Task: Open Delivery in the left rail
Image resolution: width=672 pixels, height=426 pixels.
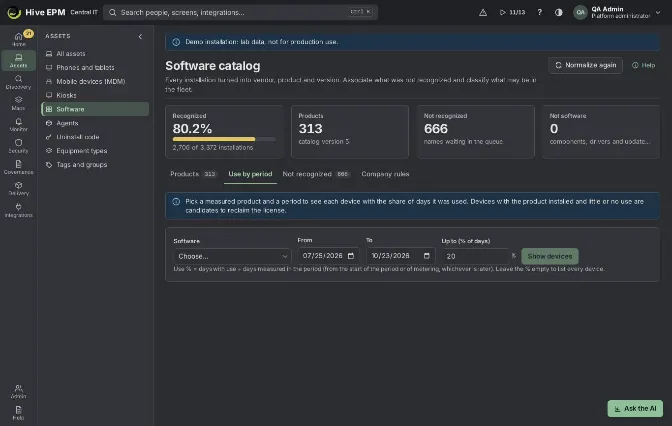Action: click(18, 189)
